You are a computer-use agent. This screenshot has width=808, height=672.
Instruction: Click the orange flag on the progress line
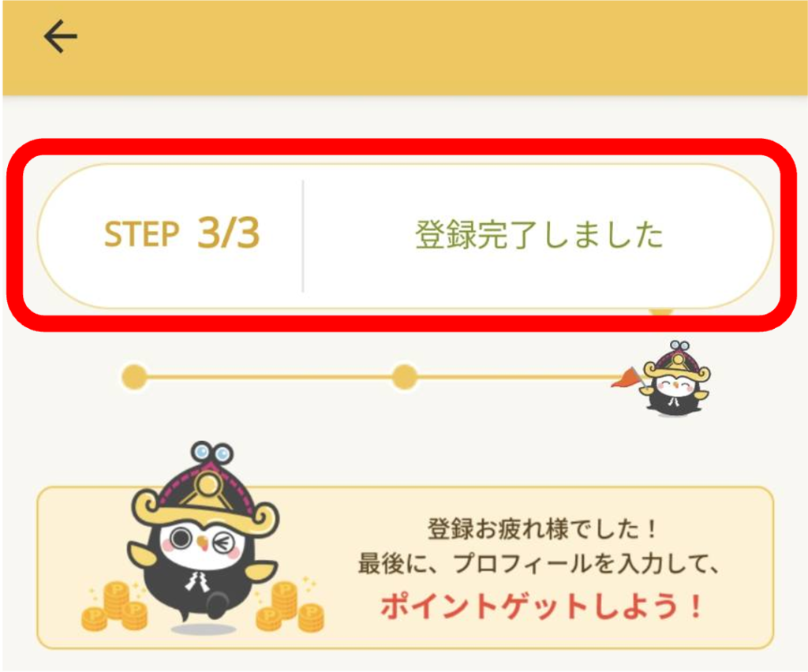(625, 378)
